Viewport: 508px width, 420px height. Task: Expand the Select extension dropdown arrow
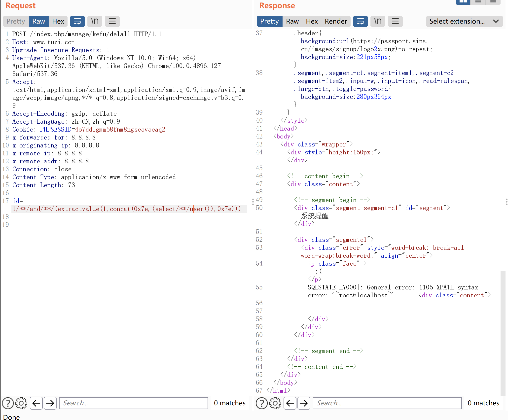pyautogui.click(x=496, y=21)
